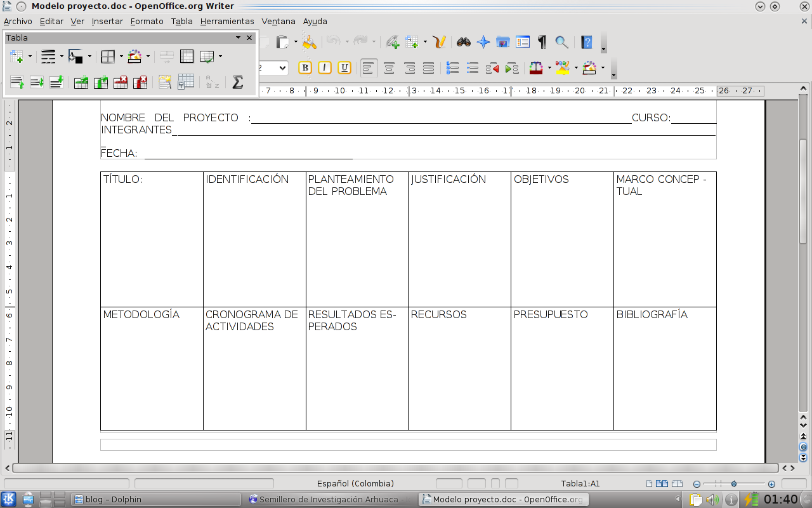
Task: Close the Tabla floating toolbar
Action: [249, 37]
